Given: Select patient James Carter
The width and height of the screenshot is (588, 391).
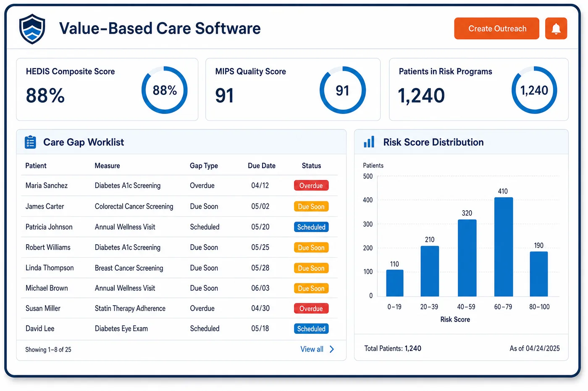Looking at the screenshot, I should 45,206.
